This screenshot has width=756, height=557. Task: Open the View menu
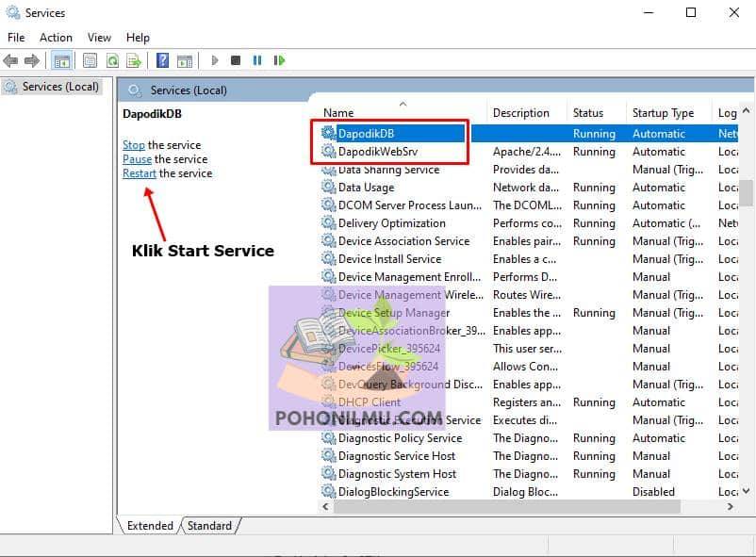99,38
